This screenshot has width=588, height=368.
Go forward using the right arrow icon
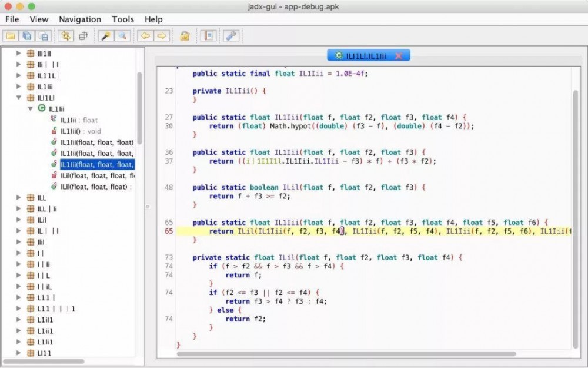(x=162, y=36)
